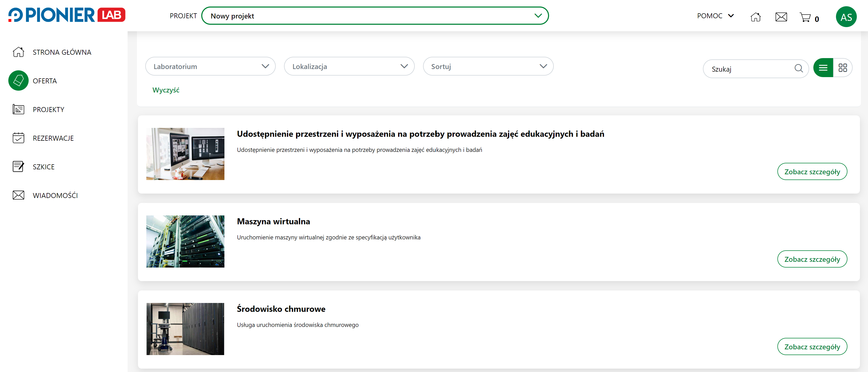Expand the Lokalizacja filter dropdown
Viewport: 868px width, 372px height.
point(349,66)
